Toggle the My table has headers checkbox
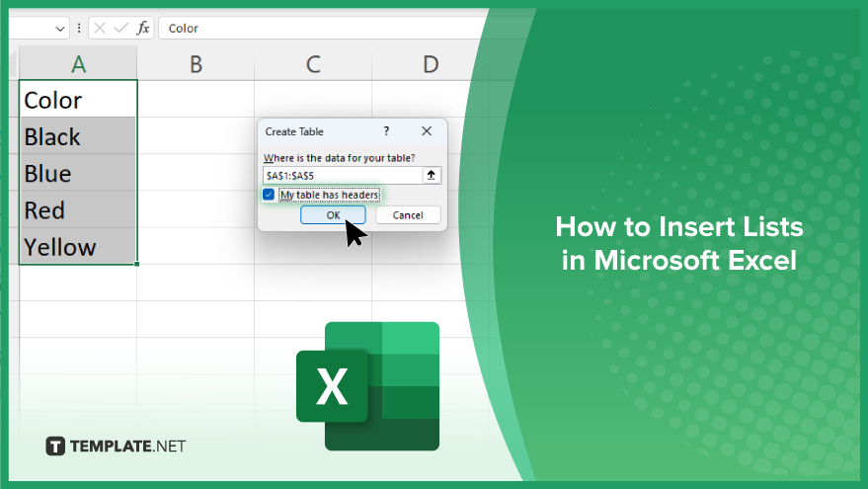Image resolution: width=868 pixels, height=489 pixels. (x=269, y=195)
